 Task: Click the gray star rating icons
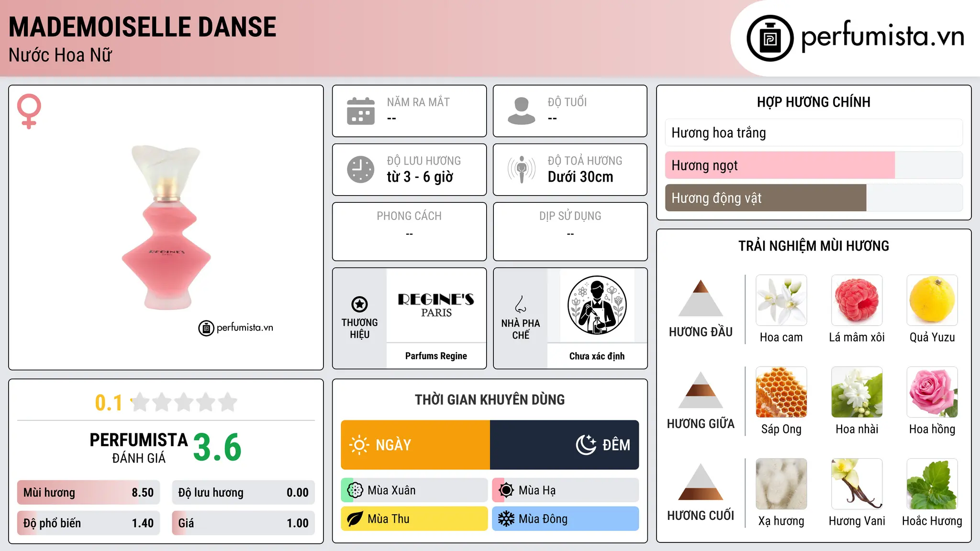click(184, 402)
